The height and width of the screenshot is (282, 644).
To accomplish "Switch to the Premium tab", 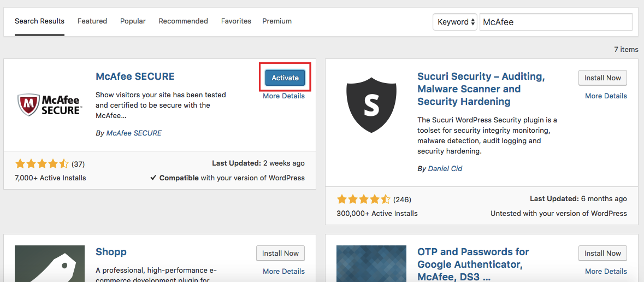I will pyautogui.click(x=277, y=21).
